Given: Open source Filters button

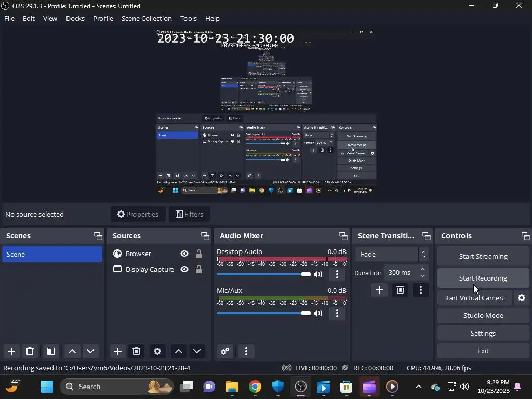Looking at the screenshot, I should 189,214.
